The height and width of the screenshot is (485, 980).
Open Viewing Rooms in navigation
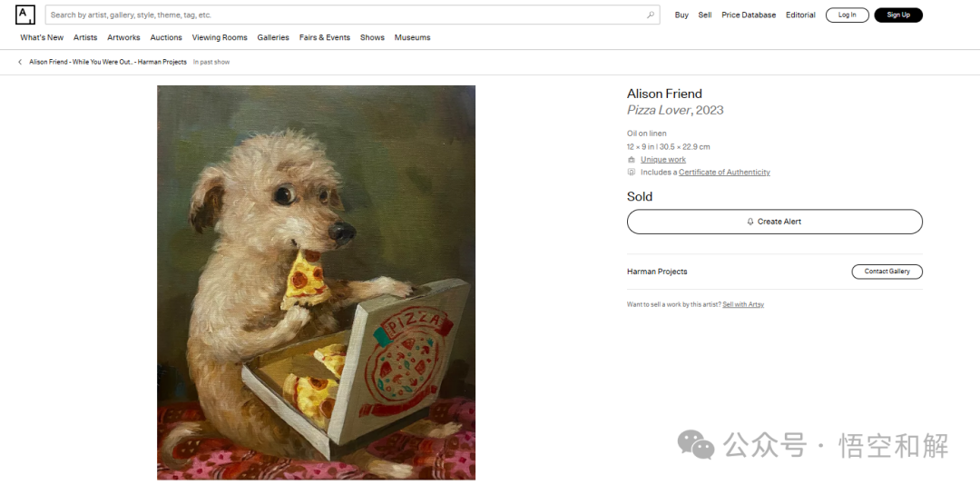[x=220, y=37]
